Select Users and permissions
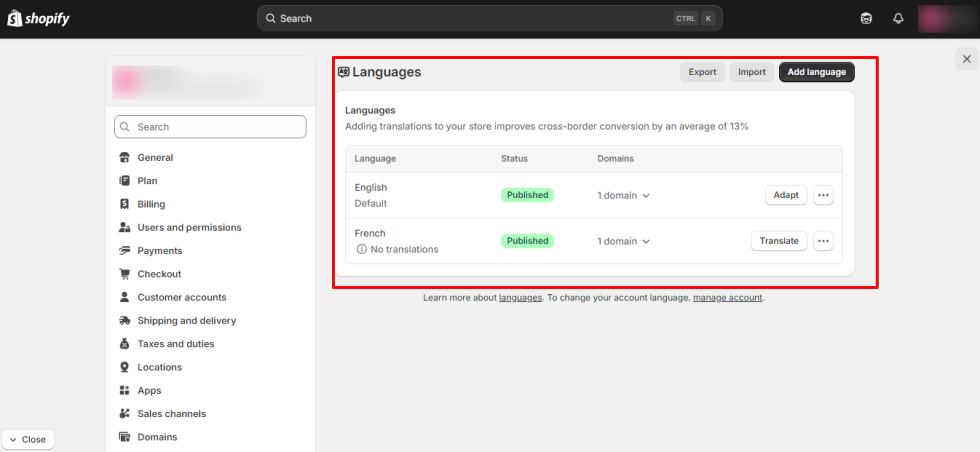 [189, 227]
